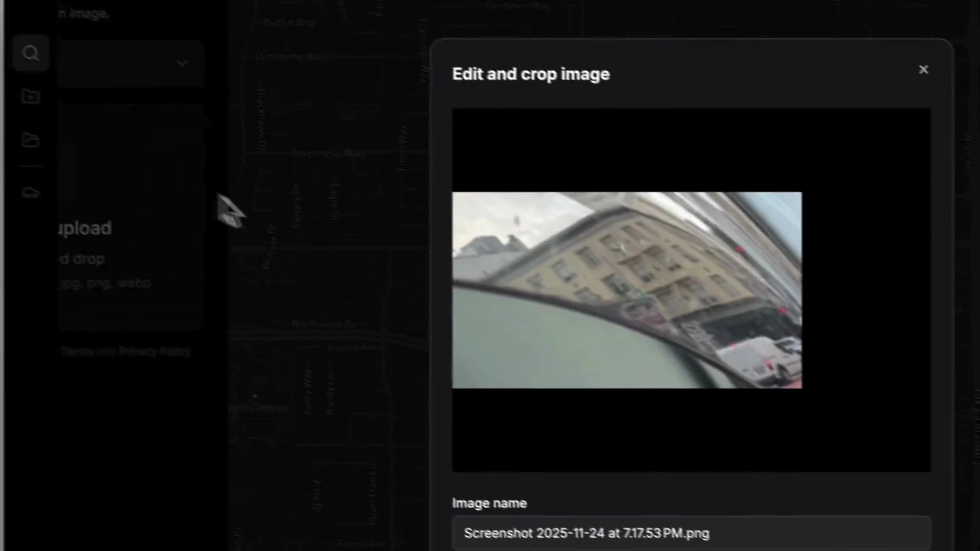This screenshot has width=980, height=551.
Task: Expand the dropdown chevron in the top-left panel
Action: tap(182, 63)
